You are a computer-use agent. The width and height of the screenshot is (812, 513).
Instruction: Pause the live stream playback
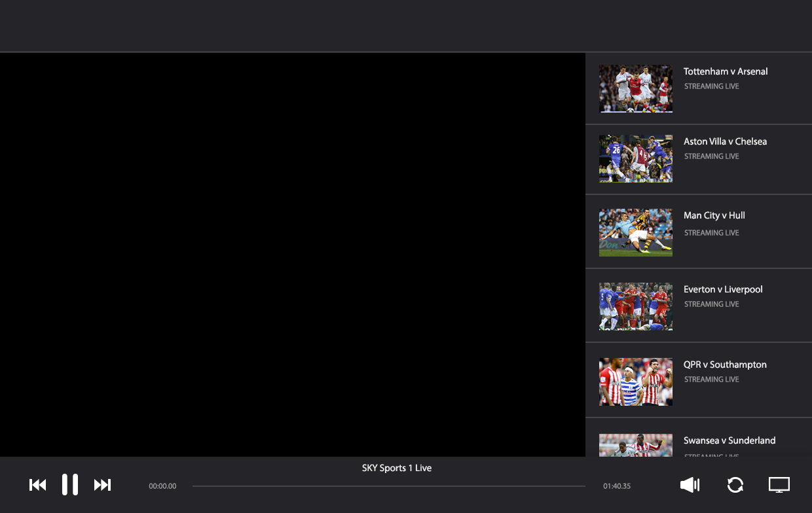click(70, 485)
